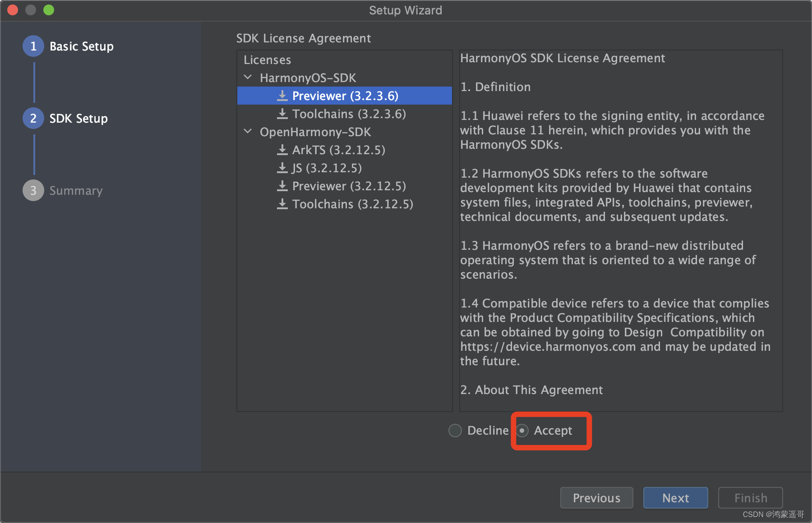Click the SDK License Agreement heading
The width and height of the screenshot is (812, 523).
pos(304,38)
